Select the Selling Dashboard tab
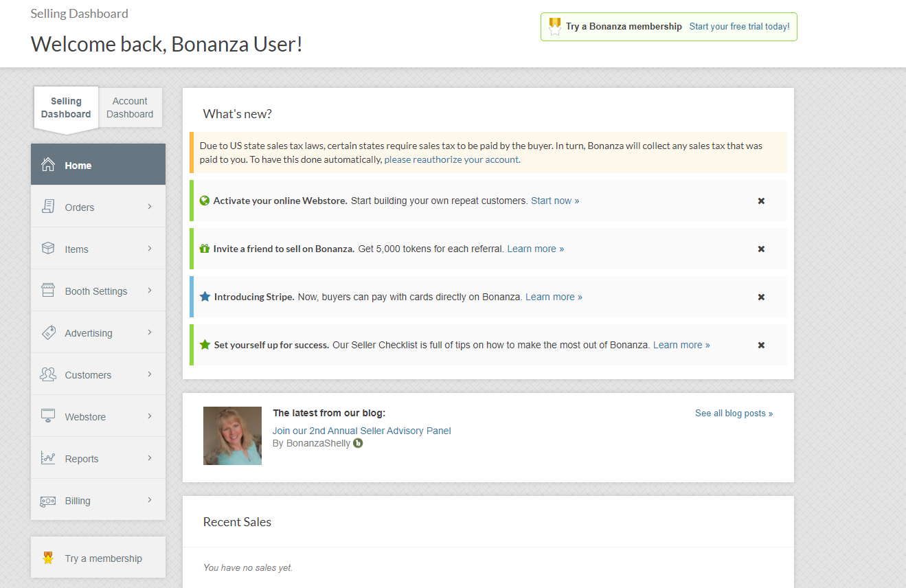906x588 pixels. [x=66, y=107]
